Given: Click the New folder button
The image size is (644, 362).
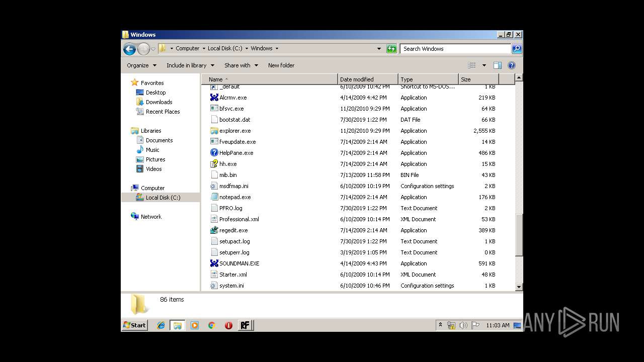Looking at the screenshot, I should click(x=281, y=65).
